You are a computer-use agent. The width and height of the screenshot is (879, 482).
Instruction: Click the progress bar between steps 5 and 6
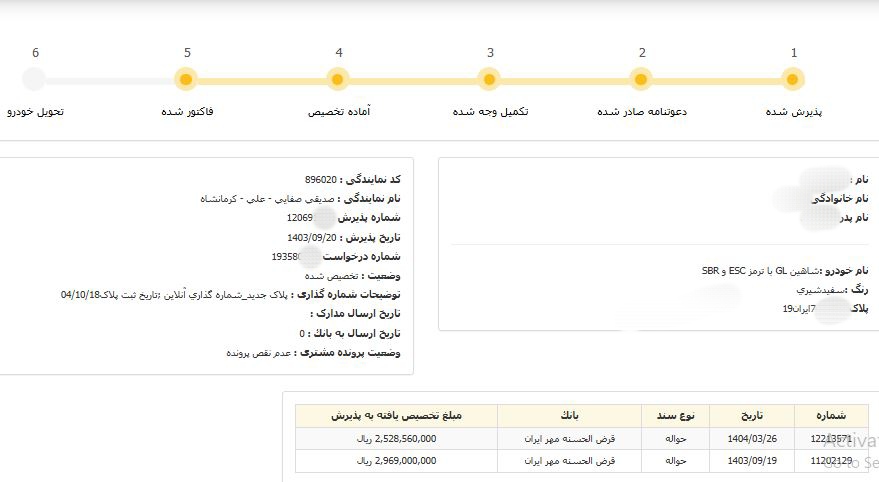(x=110, y=79)
